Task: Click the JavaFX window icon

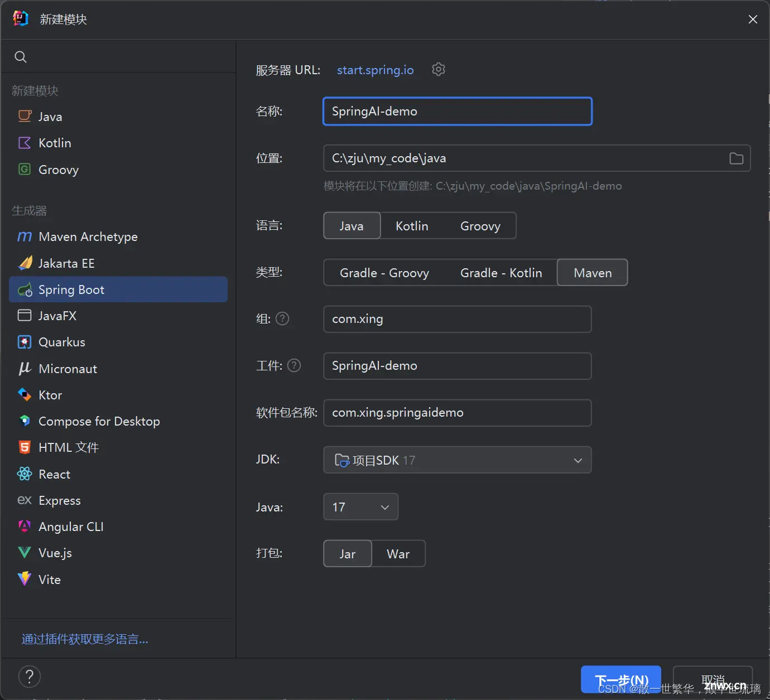Action: (x=25, y=315)
